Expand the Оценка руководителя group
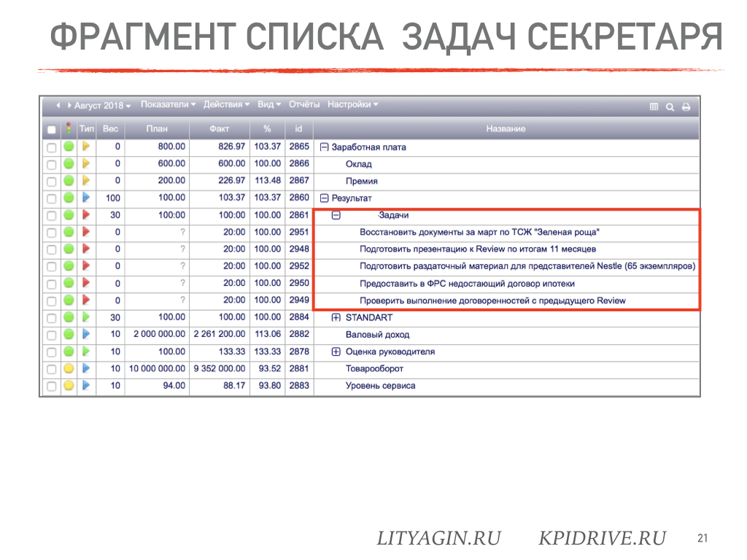Screen dimensions: 747x560 point(336,352)
